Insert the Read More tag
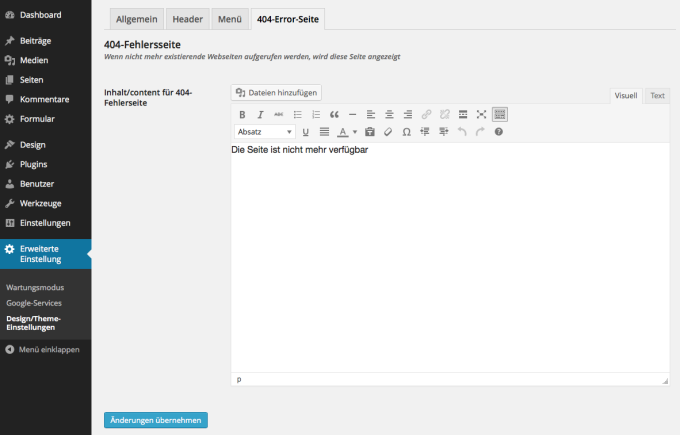Viewport: 680px width, 435px height. point(463,114)
